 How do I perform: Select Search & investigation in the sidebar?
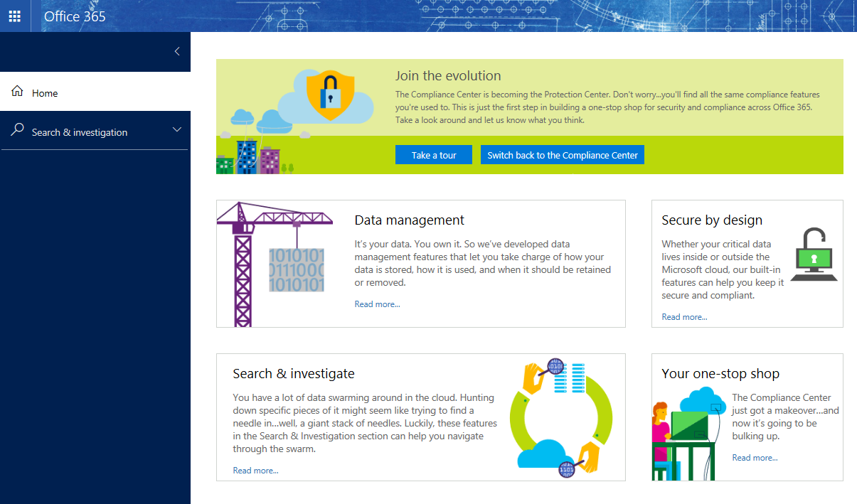79,132
